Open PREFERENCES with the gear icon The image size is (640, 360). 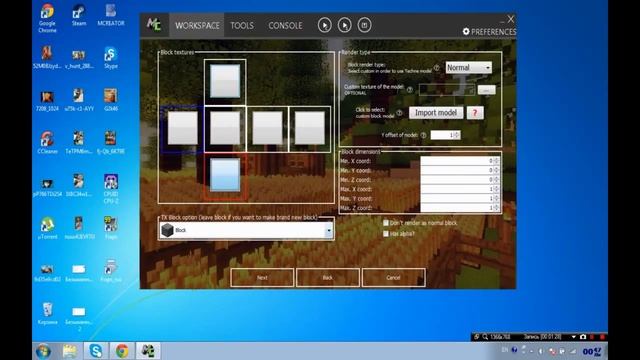489,31
